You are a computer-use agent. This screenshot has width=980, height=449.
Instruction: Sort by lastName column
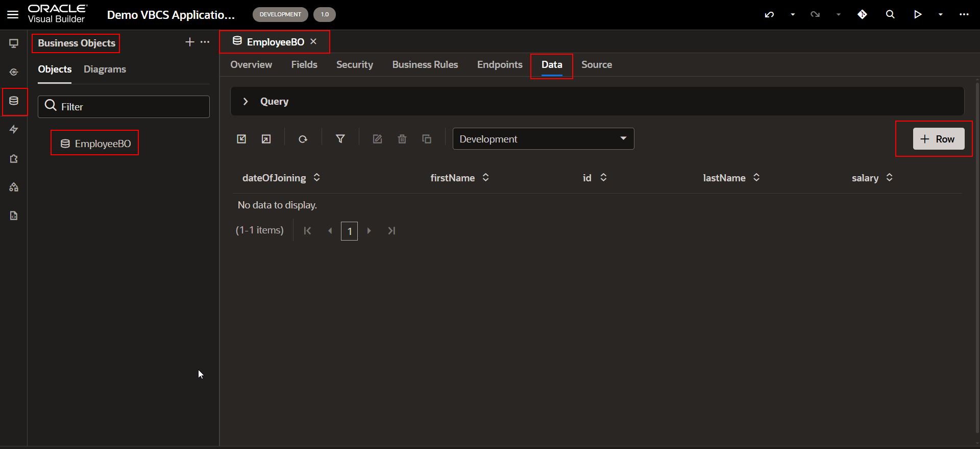click(756, 177)
